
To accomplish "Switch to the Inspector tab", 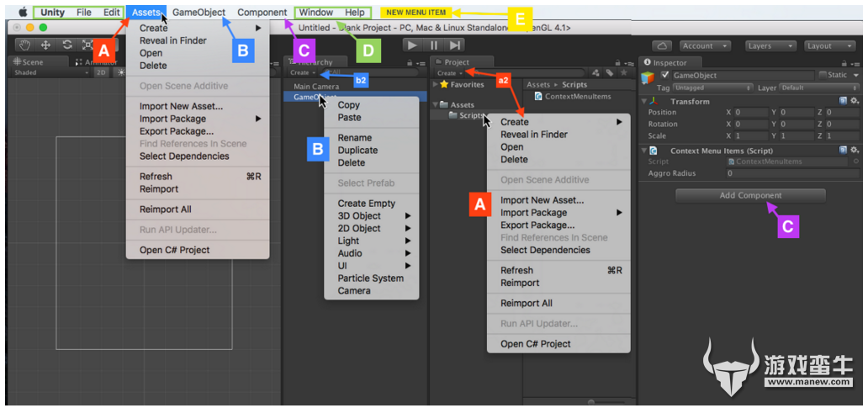I will coord(670,62).
